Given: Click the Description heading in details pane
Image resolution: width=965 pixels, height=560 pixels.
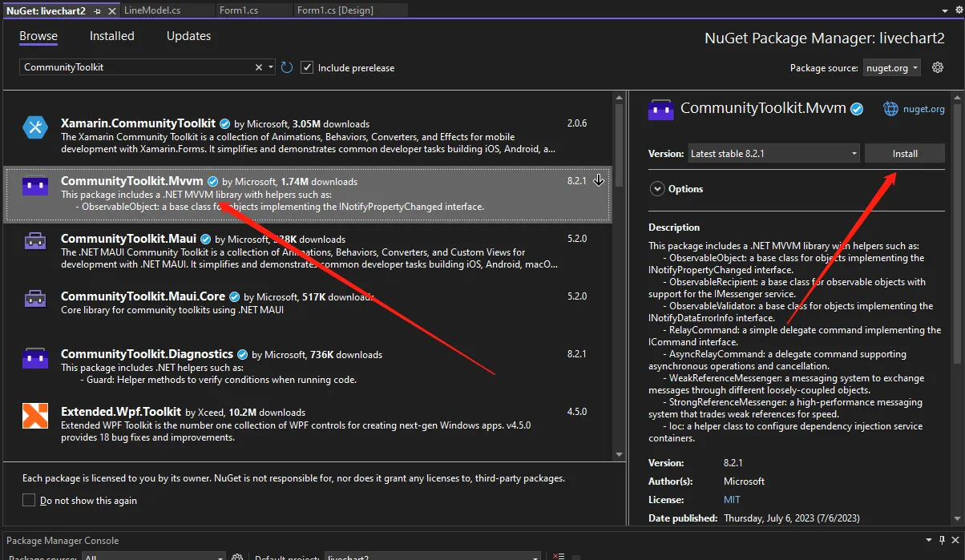Looking at the screenshot, I should 674,228.
